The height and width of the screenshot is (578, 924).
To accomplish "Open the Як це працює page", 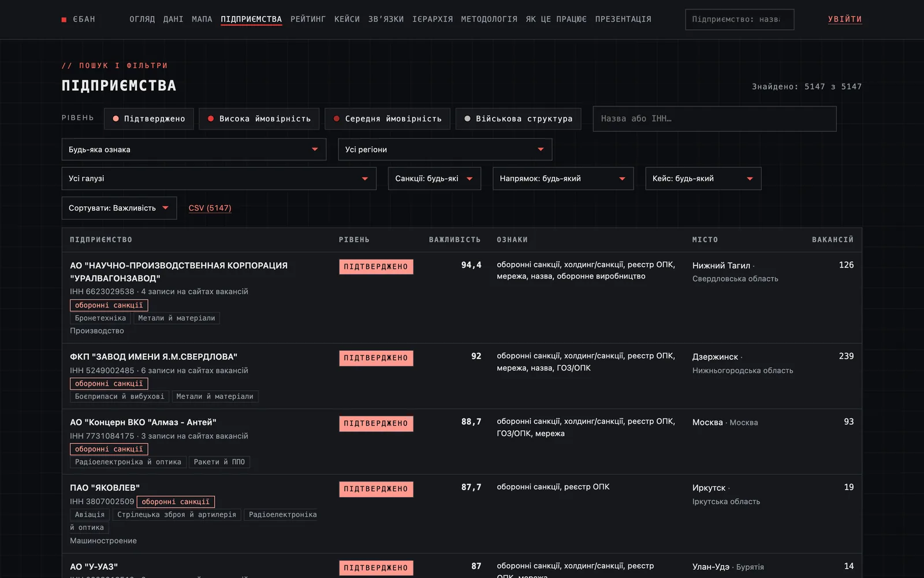I will pyautogui.click(x=556, y=19).
